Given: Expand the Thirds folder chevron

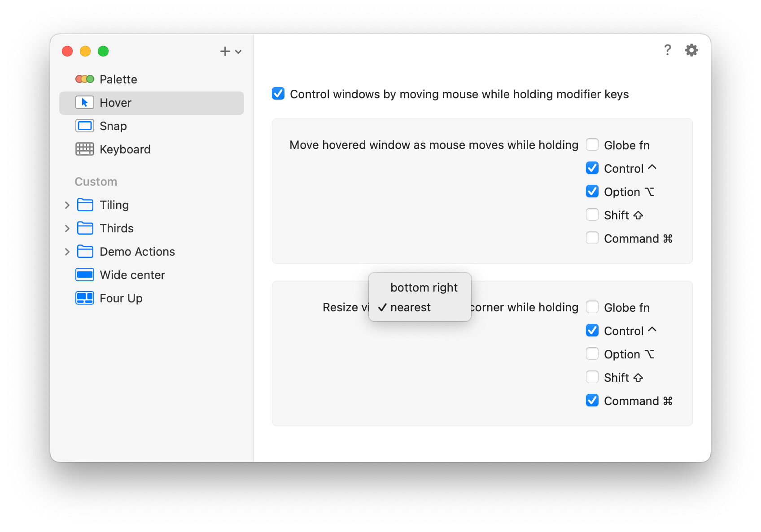Looking at the screenshot, I should pyautogui.click(x=67, y=228).
